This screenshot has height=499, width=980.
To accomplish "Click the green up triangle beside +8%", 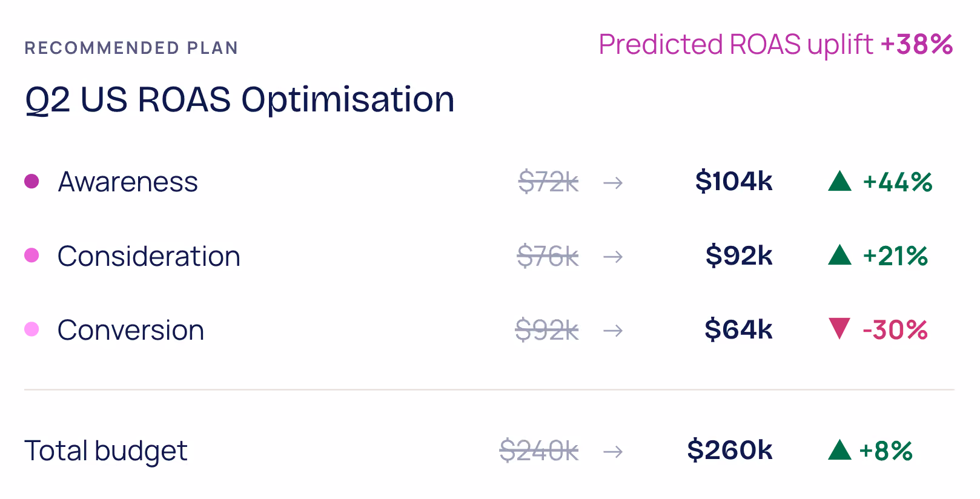I will pos(839,450).
